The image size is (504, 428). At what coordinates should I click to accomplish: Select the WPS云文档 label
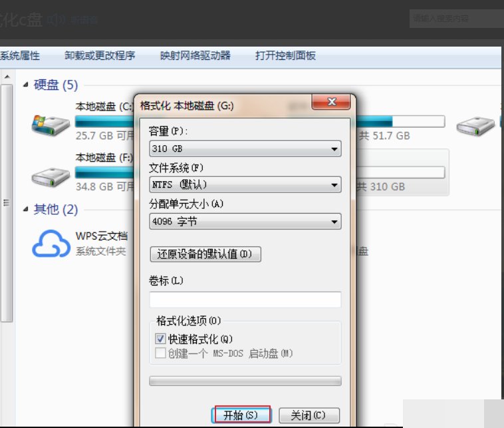tap(102, 236)
